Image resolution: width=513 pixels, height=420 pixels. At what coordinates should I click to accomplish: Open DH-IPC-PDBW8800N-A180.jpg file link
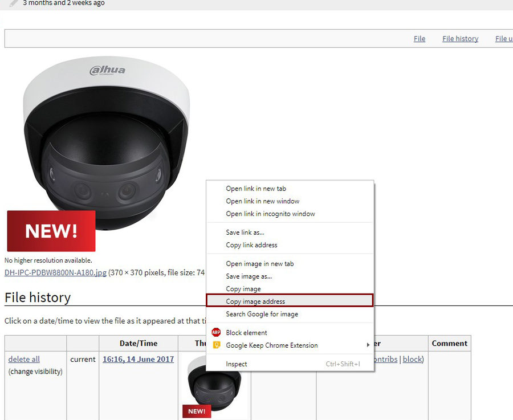tap(55, 272)
